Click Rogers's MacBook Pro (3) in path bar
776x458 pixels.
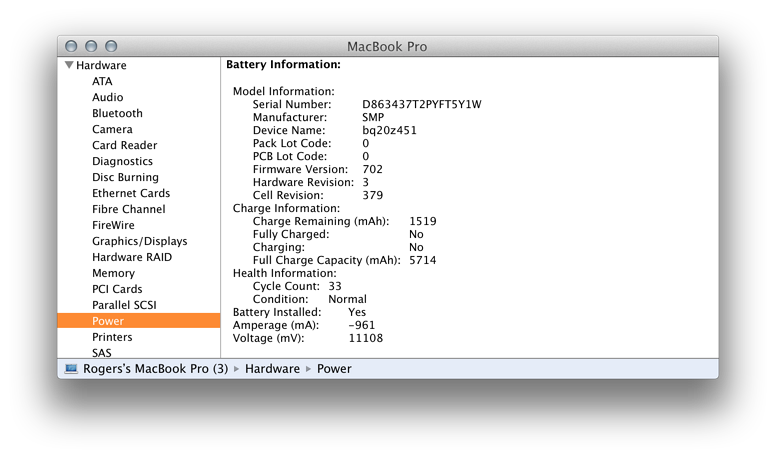tap(155, 369)
